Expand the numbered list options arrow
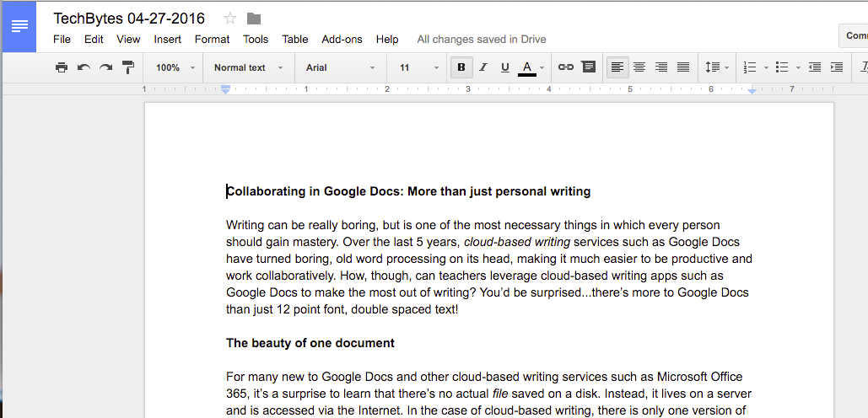Screen dimensions: 868x418 click(x=766, y=68)
